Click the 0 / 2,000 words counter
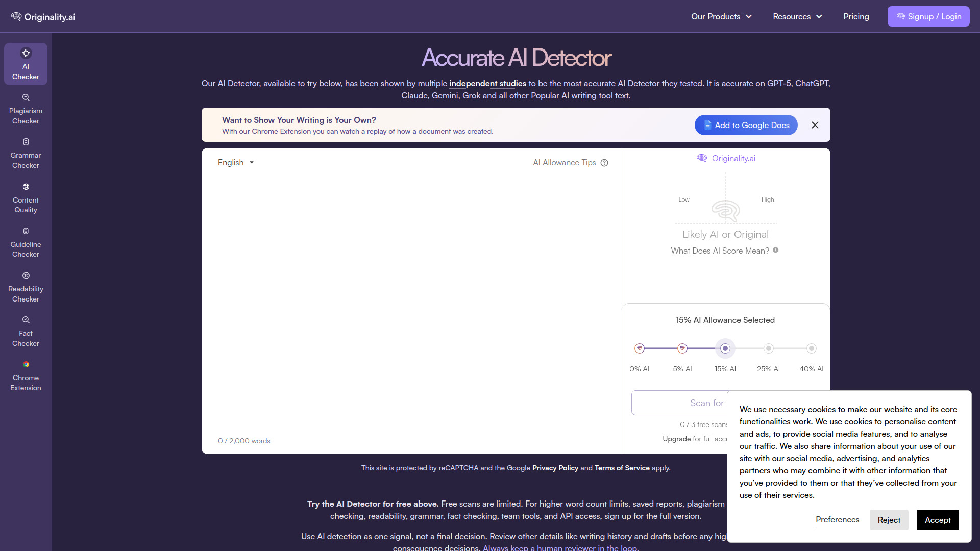The height and width of the screenshot is (551, 980). (x=244, y=441)
